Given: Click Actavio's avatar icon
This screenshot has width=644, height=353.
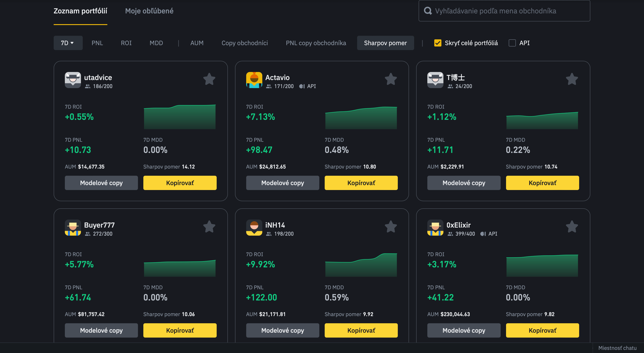Looking at the screenshot, I should [254, 80].
